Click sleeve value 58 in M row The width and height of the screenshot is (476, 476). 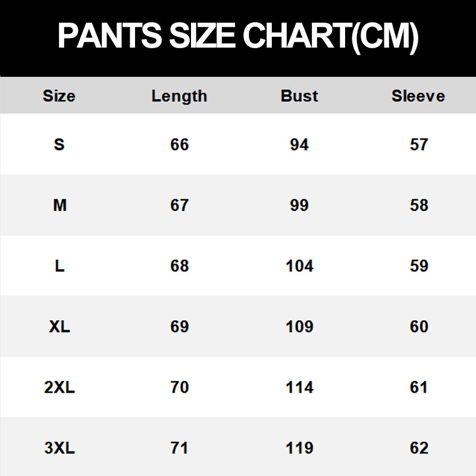[x=419, y=205]
